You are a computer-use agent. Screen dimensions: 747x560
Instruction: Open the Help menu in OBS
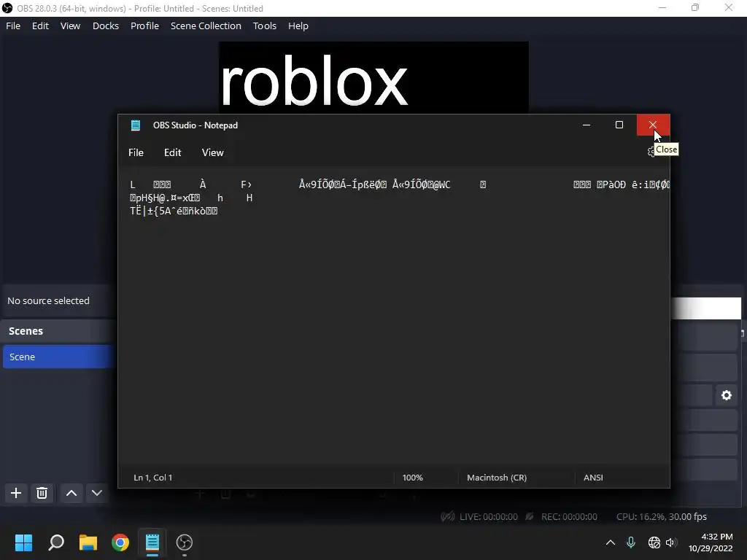tap(298, 26)
